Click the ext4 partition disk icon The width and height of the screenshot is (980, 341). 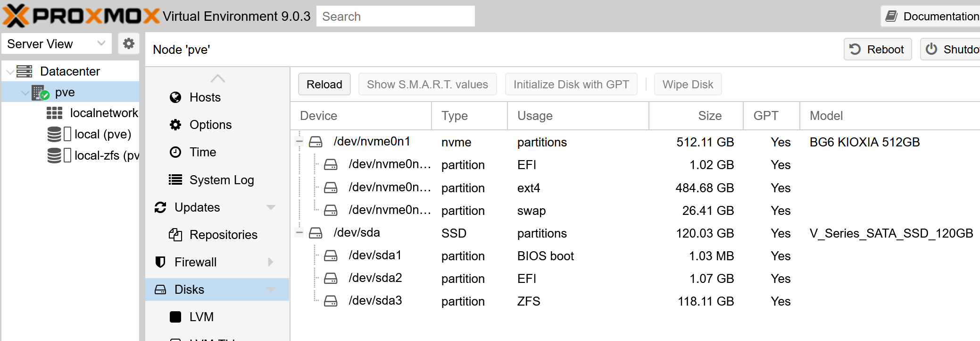point(331,188)
